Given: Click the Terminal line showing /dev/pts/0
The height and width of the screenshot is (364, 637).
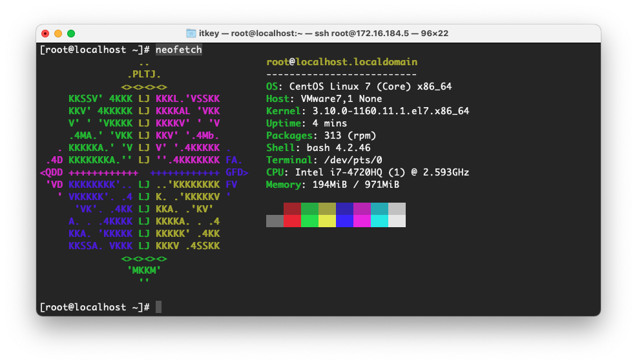Looking at the screenshot, I should (324, 160).
